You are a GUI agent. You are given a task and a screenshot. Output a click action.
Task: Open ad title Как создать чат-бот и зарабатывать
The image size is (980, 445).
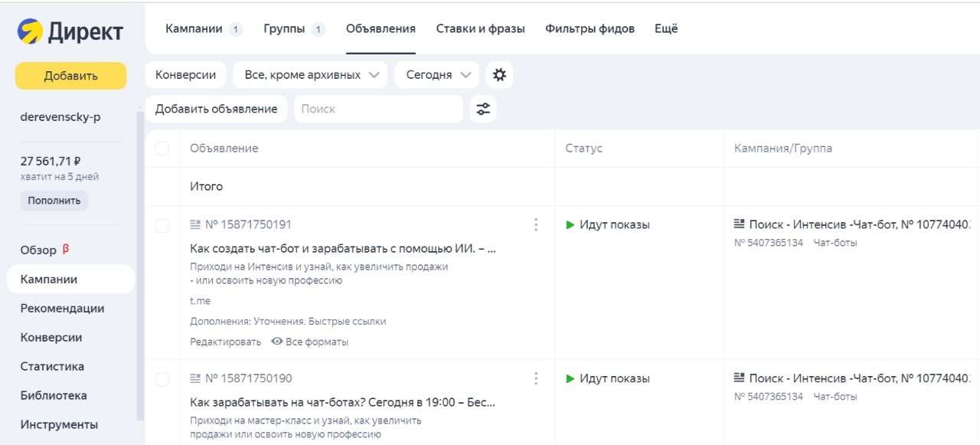pyautogui.click(x=343, y=249)
